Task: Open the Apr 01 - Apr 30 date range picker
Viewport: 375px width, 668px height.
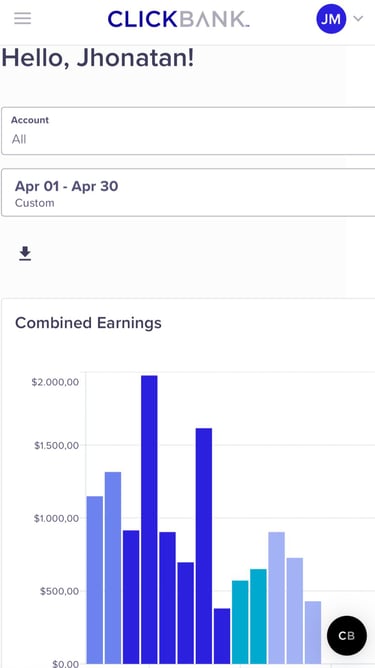Action: [188, 192]
